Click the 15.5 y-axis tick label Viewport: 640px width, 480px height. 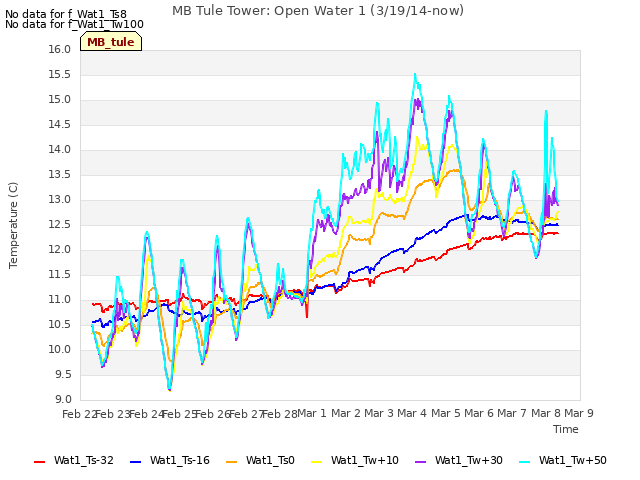(60, 75)
